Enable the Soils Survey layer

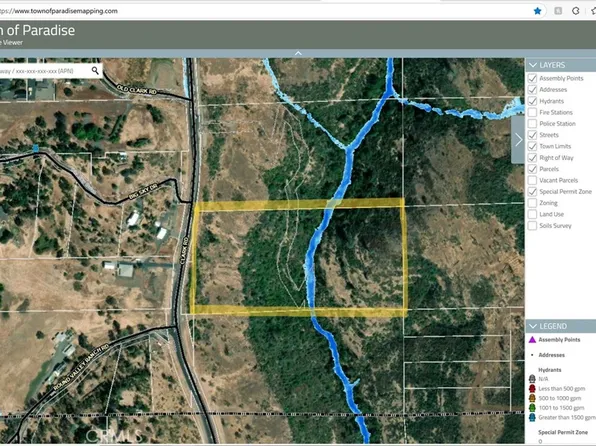(x=533, y=225)
